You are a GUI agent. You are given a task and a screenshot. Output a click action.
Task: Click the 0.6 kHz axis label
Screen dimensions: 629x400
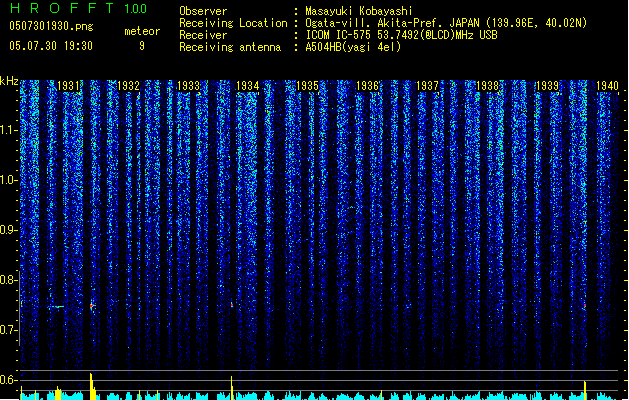tap(8, 380)
